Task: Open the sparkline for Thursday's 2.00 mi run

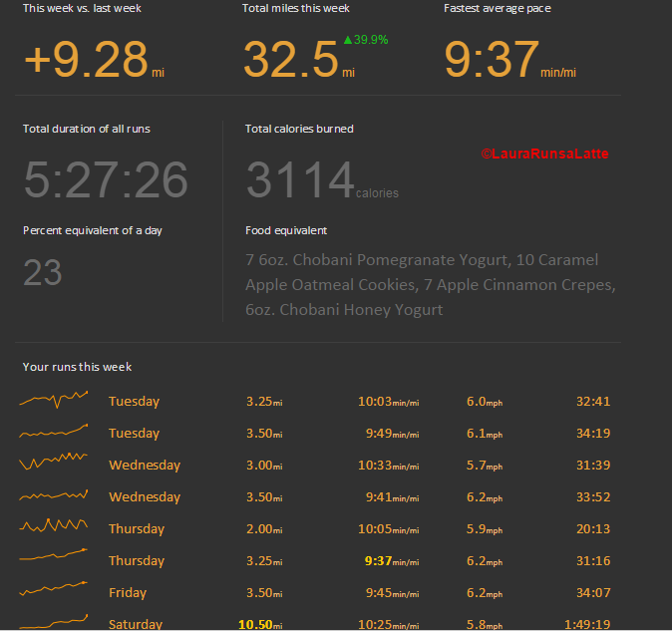Action: 53,527
